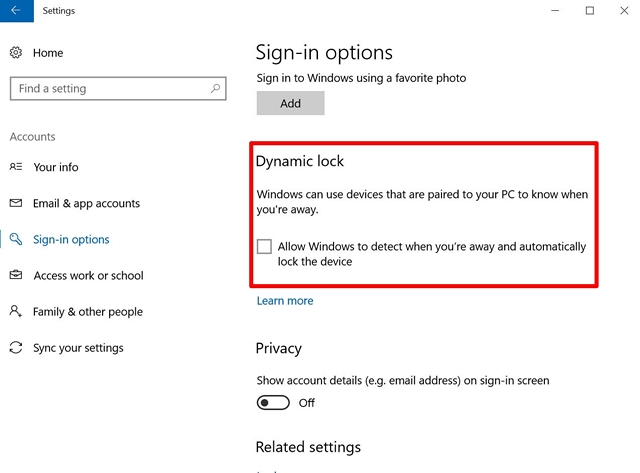This screenshot has height=473, width=640.
Task: Close the Settings window
Action: pos(624,11)
